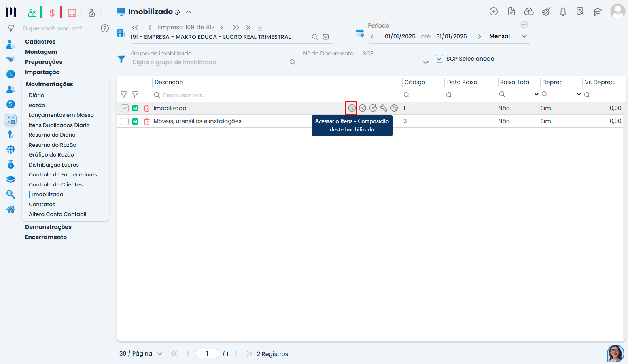Open the notifications bell icon
Image resolution: width=628 pixels, height=364 pixels.
(x=562, y=12)
